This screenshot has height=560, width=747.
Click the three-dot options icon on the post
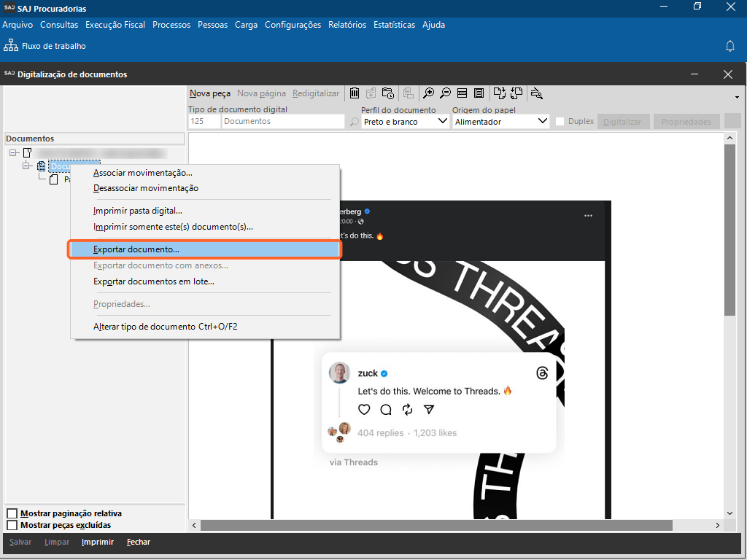point(589,216)
